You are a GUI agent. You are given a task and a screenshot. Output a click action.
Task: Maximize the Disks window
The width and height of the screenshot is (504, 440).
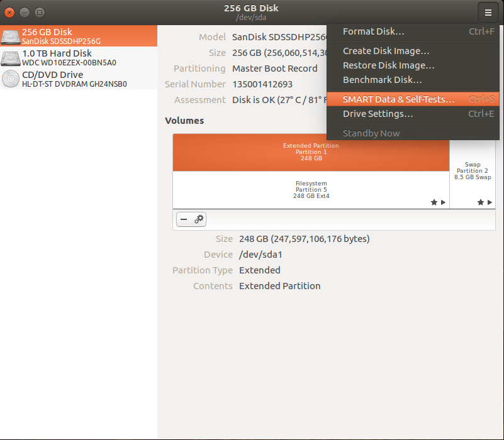point(40,13)
